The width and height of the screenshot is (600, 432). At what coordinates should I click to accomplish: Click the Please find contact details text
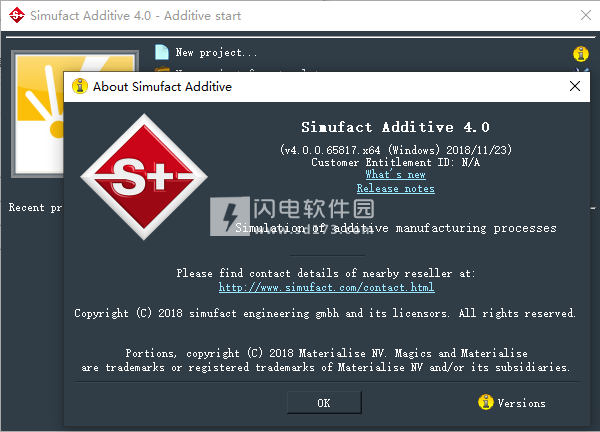point(326,273)
